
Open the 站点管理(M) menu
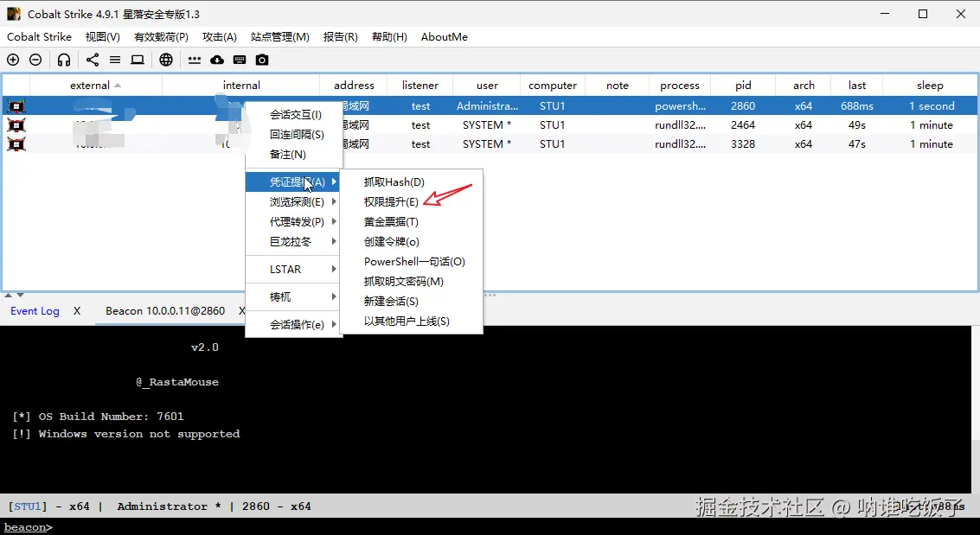tap(280, 37)
